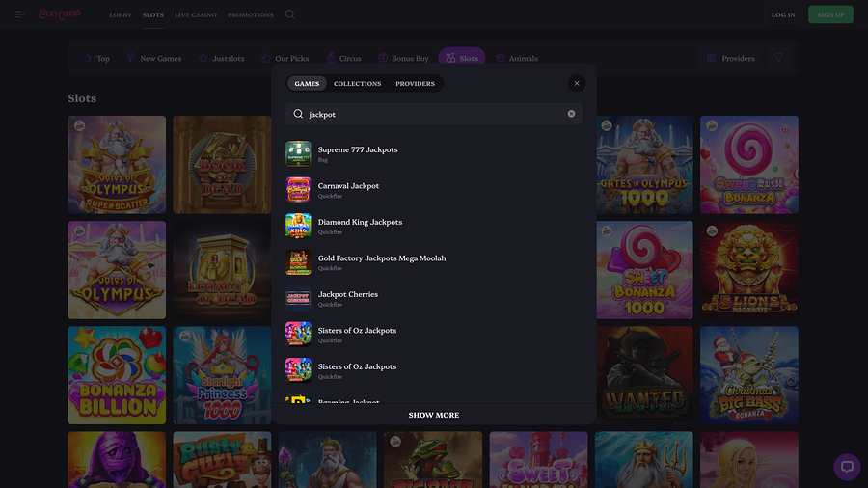This screenshot has width=868, height=488.
Task: Click Show More search results
Action: tap(433, 415)
